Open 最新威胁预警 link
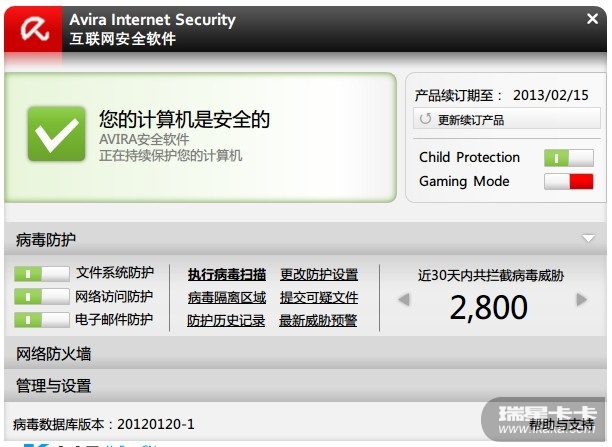 [x=318, y=321]
